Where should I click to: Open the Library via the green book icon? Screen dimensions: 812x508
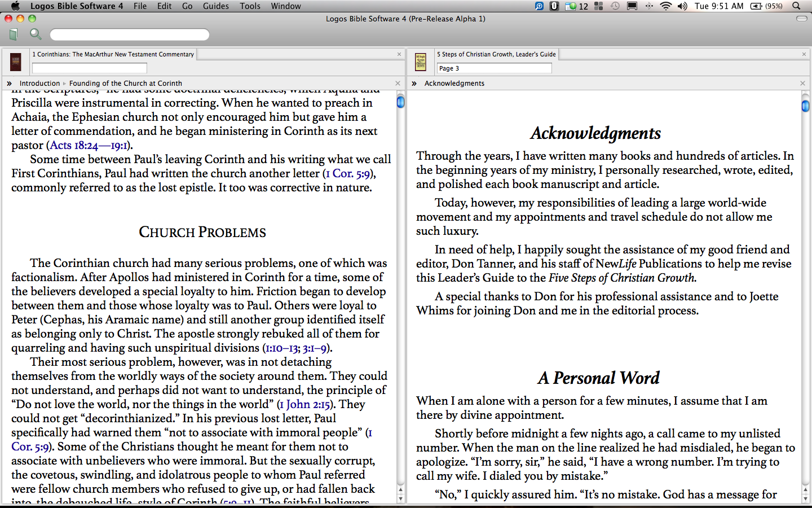[14, 34]
